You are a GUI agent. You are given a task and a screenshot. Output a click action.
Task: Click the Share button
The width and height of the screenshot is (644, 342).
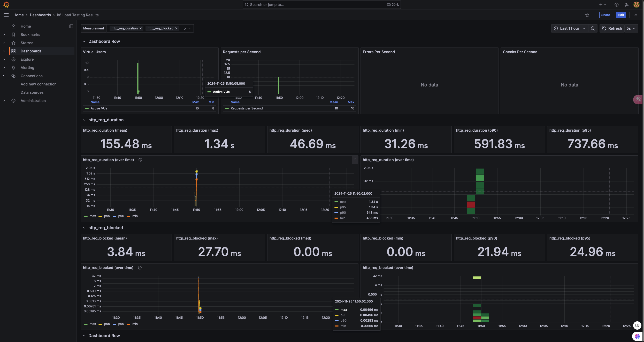click(x=605, y=15)
